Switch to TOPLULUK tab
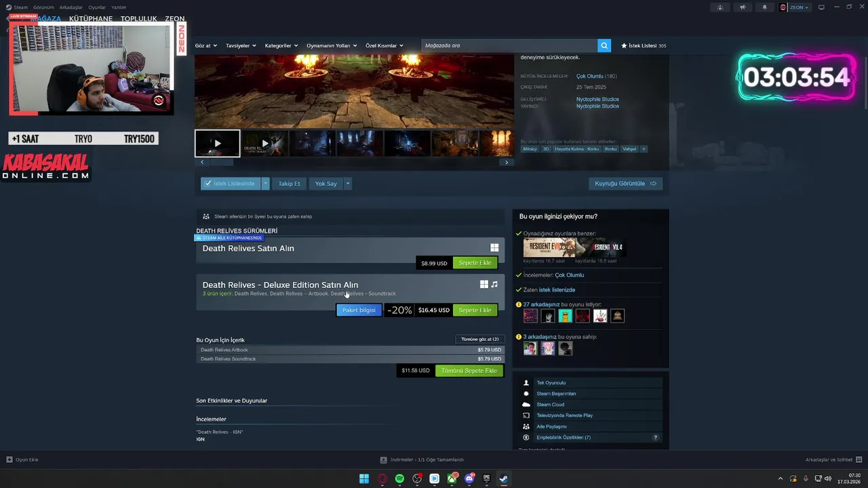Viewport: 868px width, 488px height. (x=138, y=19)
